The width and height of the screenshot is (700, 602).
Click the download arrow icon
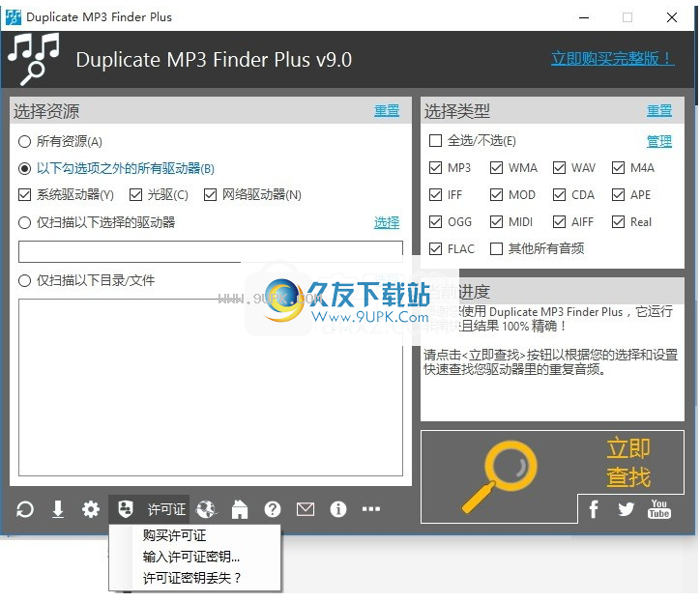click(58, 509)
